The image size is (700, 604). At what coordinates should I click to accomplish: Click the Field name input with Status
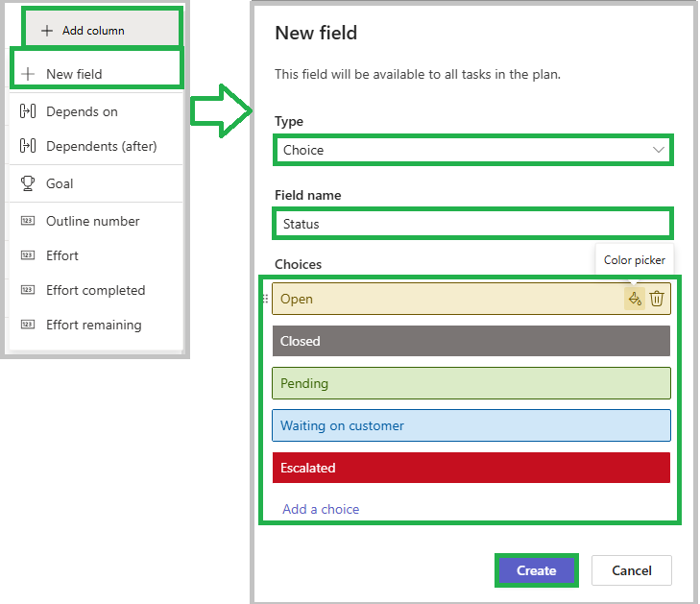tap(472, 224)
